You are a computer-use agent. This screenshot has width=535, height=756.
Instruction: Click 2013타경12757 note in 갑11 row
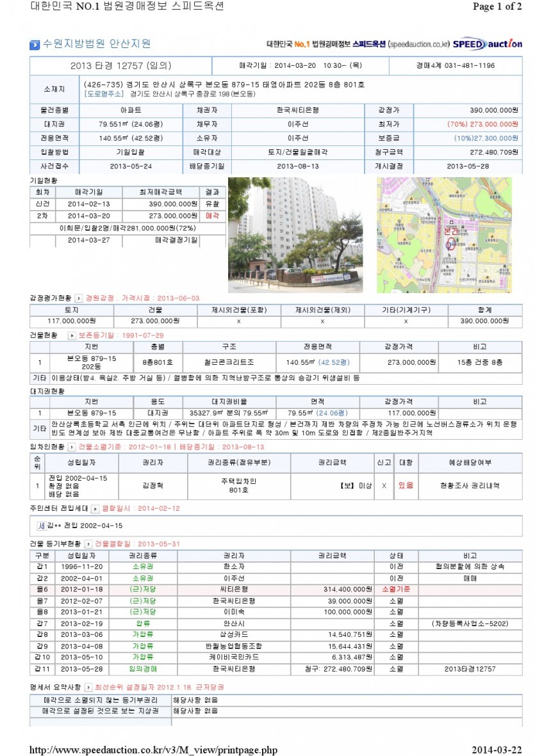click(x=470, y=669)
